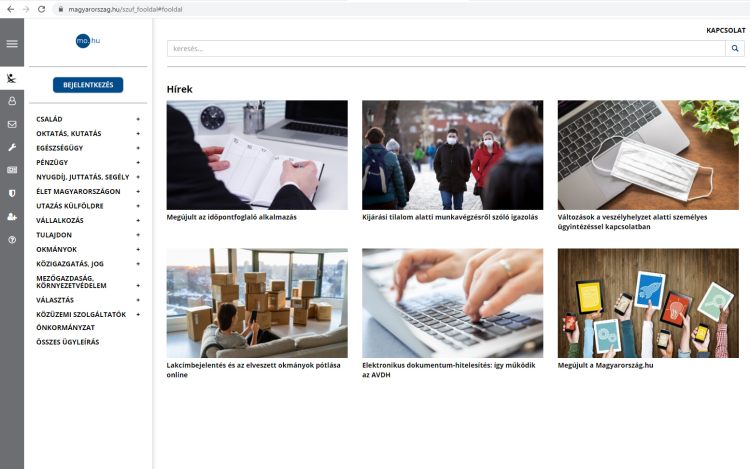Click the shield sidebar icon

(12, 193)
